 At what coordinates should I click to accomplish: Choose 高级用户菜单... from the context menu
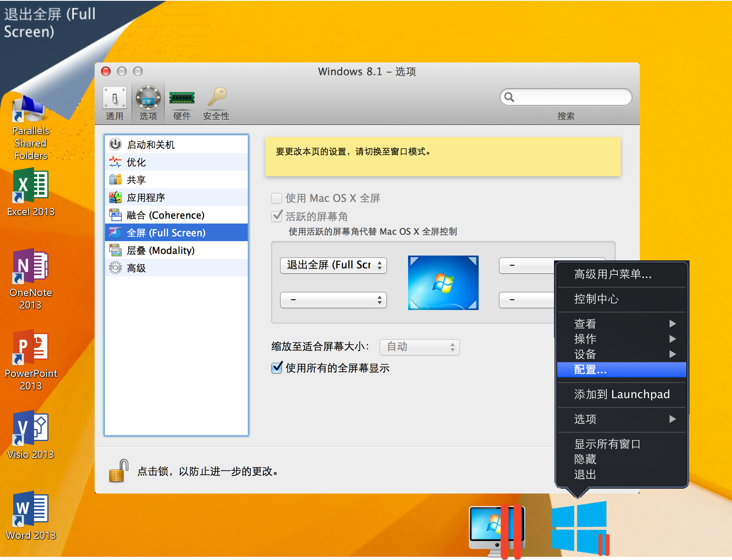(622, 274)
